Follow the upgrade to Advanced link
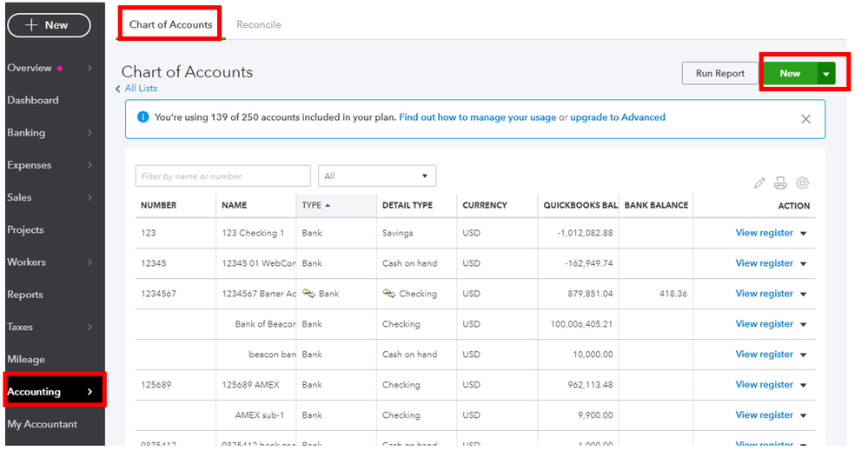Image resolution: width=868 pixels, height=451 pixels. coord(618,117)
